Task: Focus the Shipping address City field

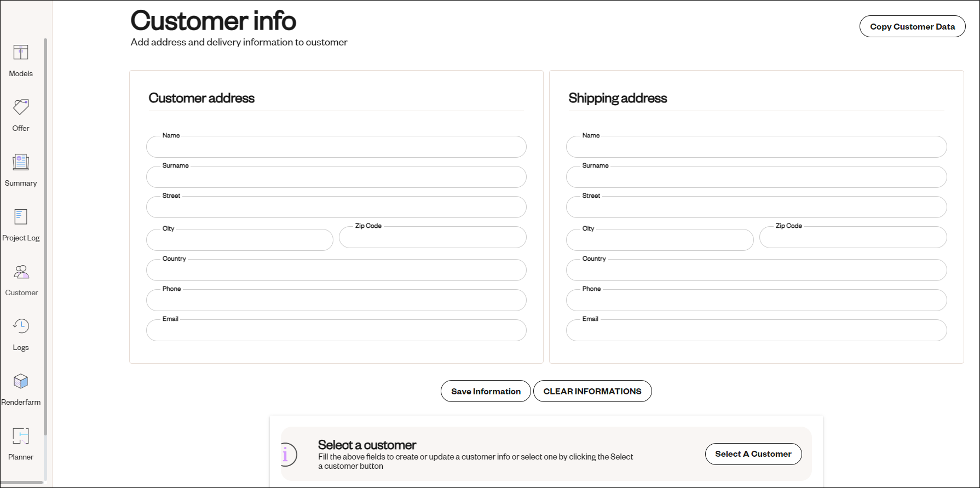Action: tap(660, 240)
